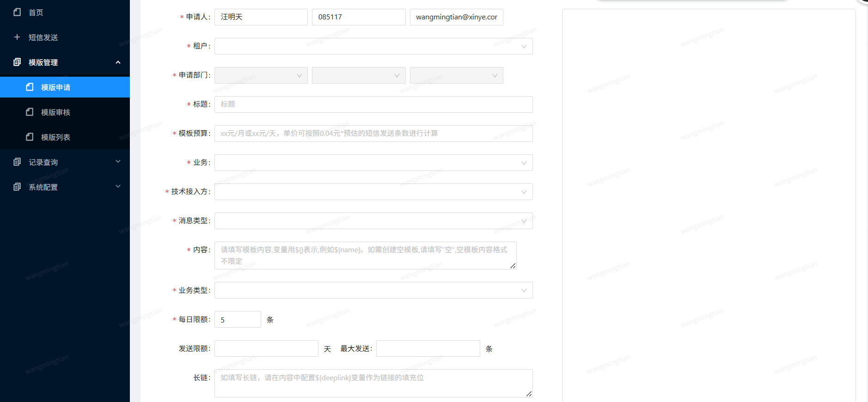Click the 长链 textarea resize handle
Viewport: 868px width, 402px height.
529,394
